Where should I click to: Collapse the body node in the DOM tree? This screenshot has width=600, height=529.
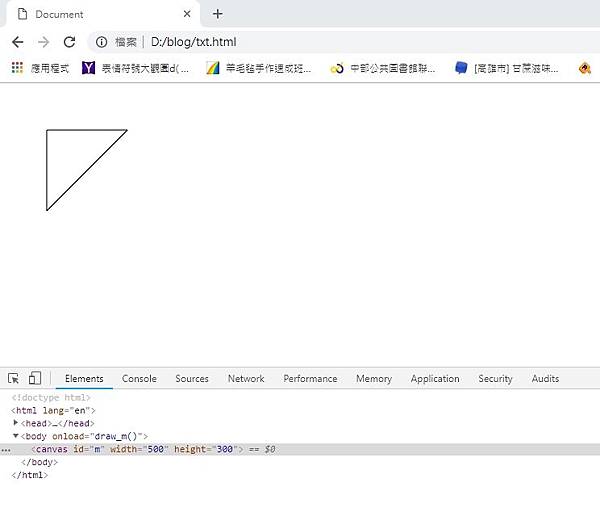[x=16, y=436]
